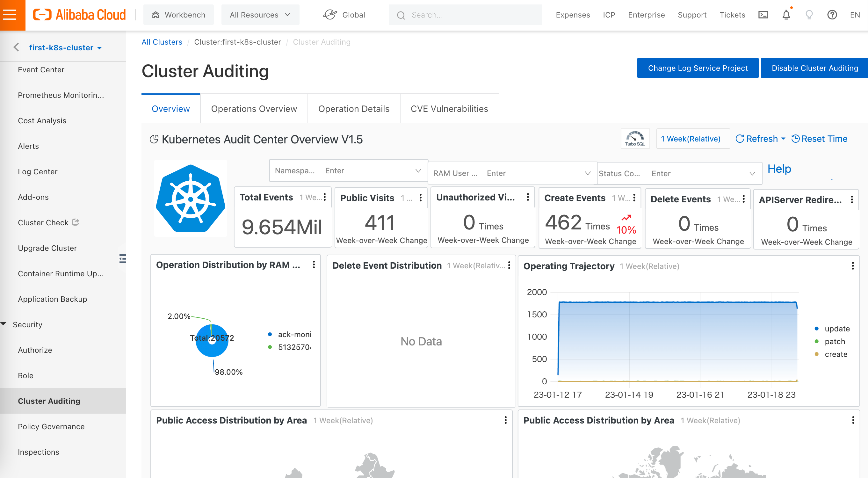Click the back arrow beside cluster name
Image resolution: width=868 pixels, height=478 pixels.
coord(16,47)
